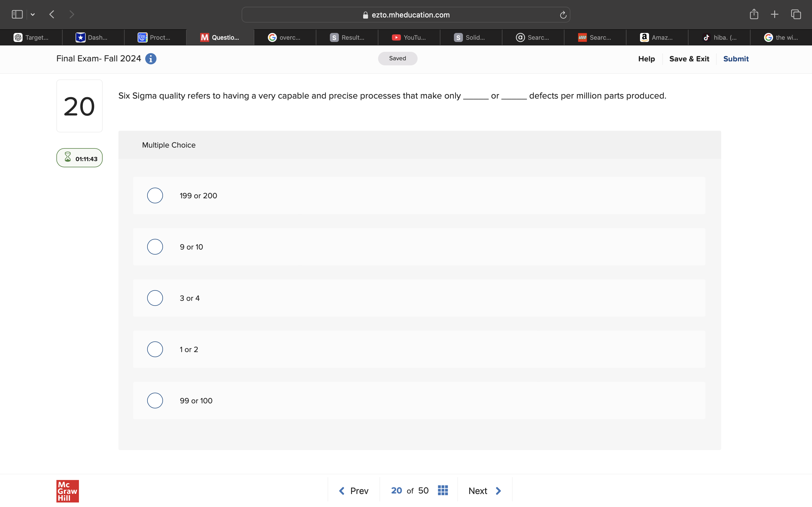This screenshot has height=507, width=812.
Task: Toggle the Safari sidebar icon
Action: [17, 14]
